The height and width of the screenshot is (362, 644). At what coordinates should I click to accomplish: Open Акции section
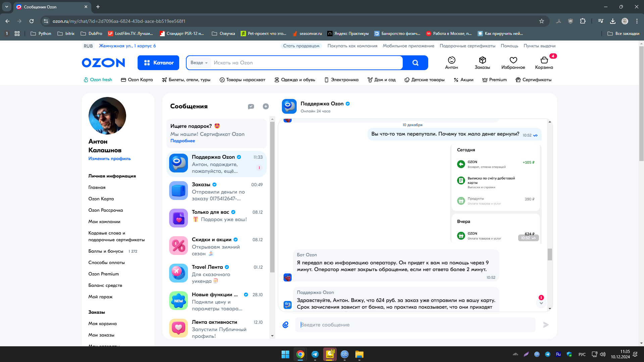[x=463, y=80]
